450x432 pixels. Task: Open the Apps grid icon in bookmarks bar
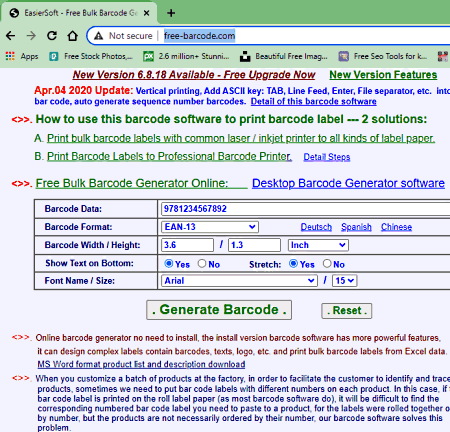[x=10, y=56]
